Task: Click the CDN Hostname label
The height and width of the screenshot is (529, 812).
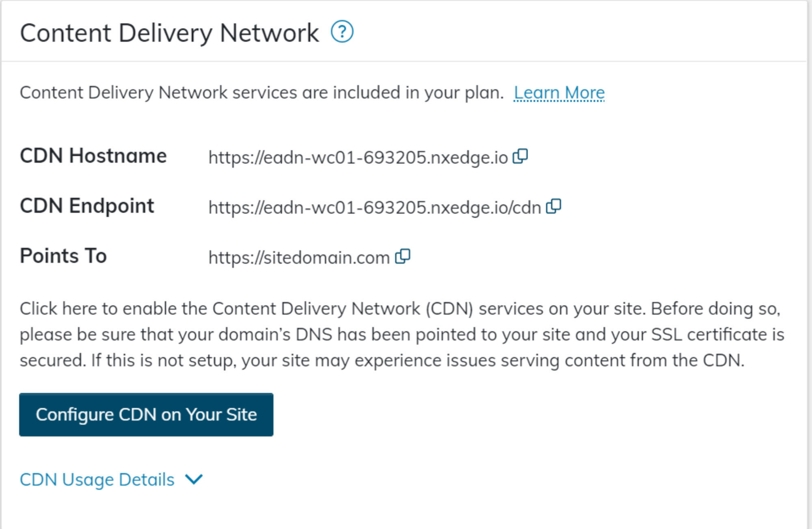Action: (93, 156)
